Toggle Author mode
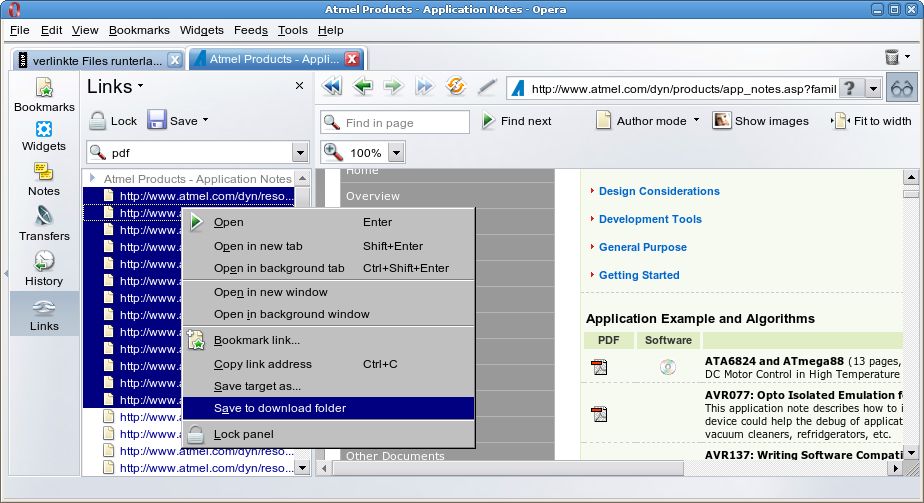924x503 pixels. tap(642, 121)
